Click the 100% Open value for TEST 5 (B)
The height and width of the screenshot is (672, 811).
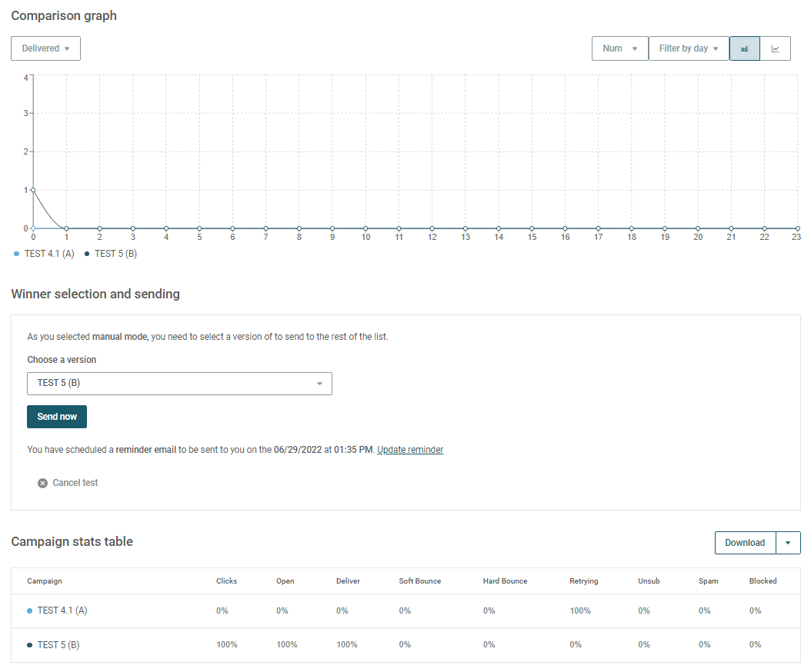point(286,645)
